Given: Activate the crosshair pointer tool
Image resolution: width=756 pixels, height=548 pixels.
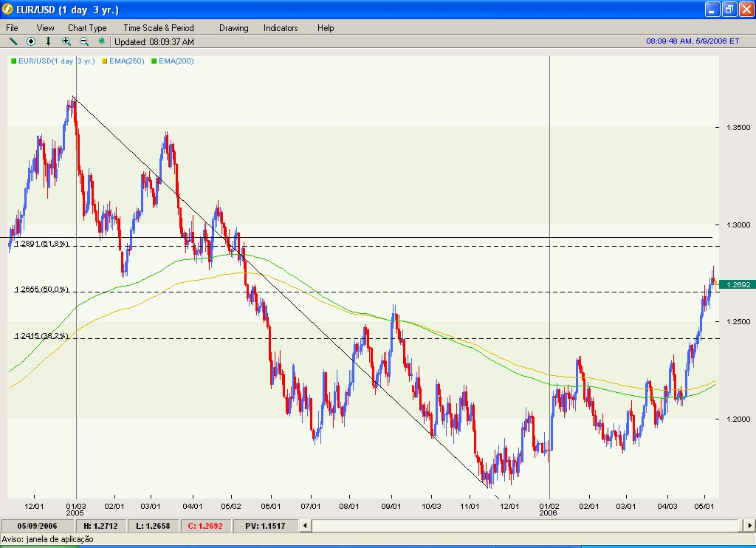Looking at the screenshot, I should (30, 41).
